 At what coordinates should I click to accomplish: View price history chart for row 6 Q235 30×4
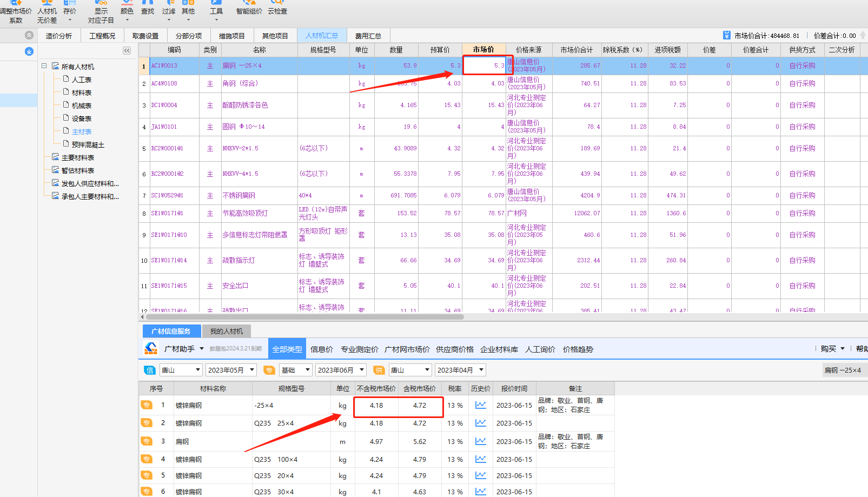[480, 492]
